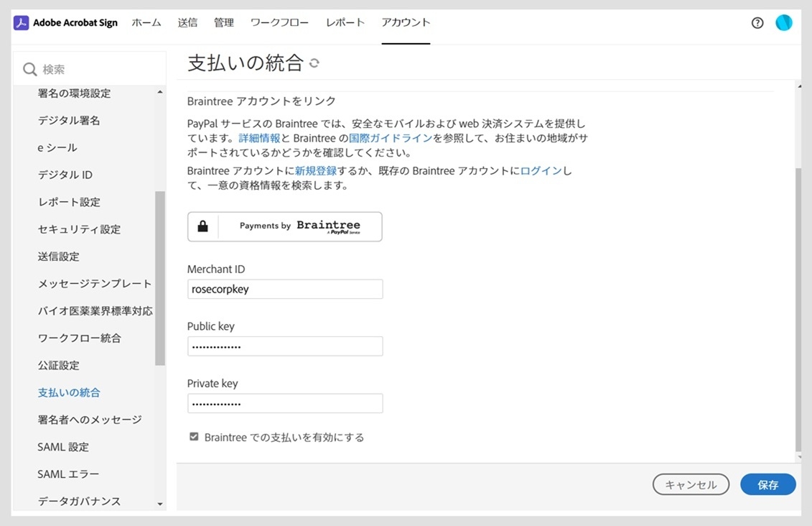
Task: Open the レポート tab in top navigation
Action: 345,22
